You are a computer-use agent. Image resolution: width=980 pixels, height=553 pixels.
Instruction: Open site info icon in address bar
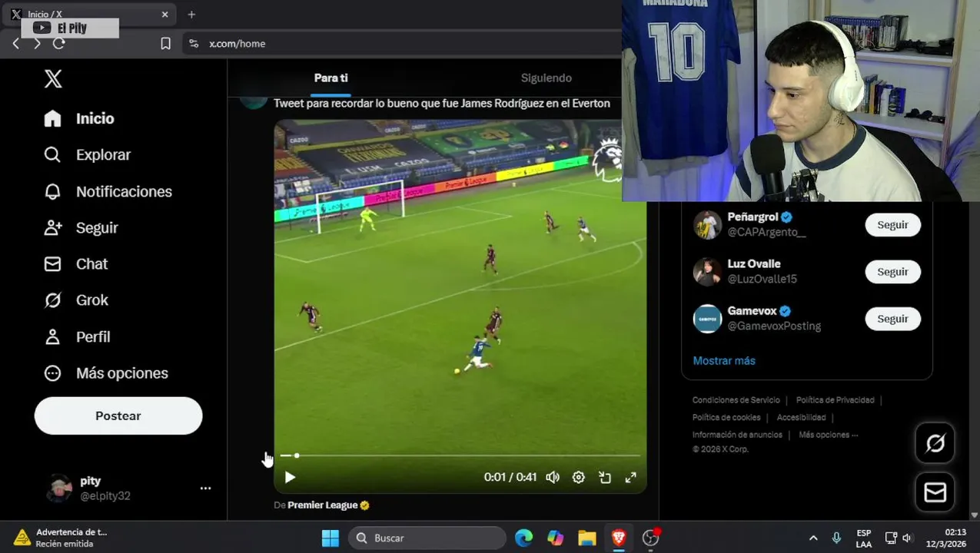click(x=194, y=44)
